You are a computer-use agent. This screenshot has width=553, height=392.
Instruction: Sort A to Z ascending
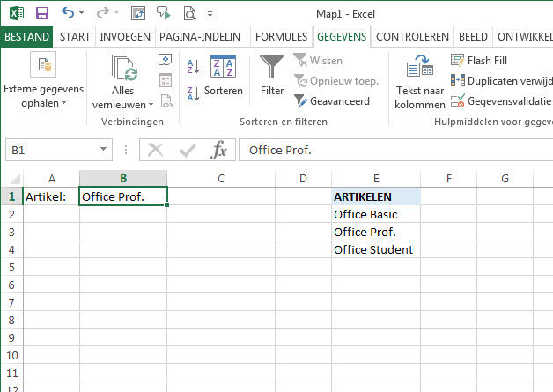(x=193, y=66)
